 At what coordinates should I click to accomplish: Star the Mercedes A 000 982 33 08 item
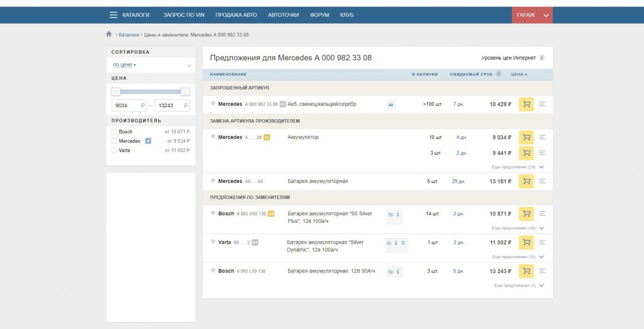213,104
